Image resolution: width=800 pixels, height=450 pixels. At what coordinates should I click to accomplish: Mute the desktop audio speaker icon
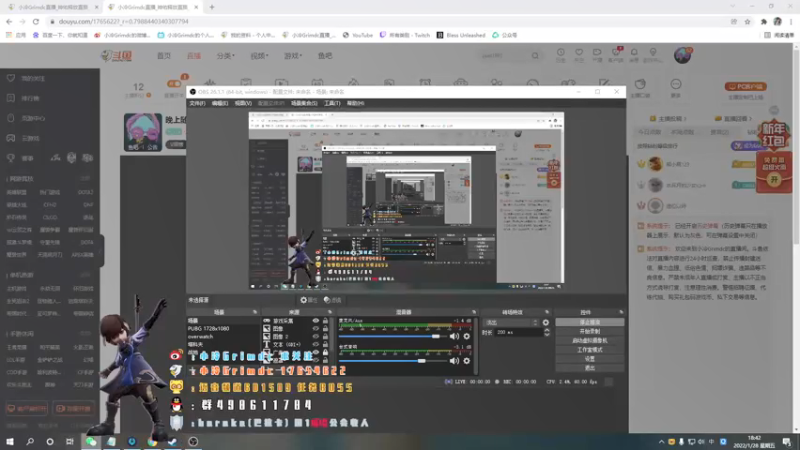454,361
